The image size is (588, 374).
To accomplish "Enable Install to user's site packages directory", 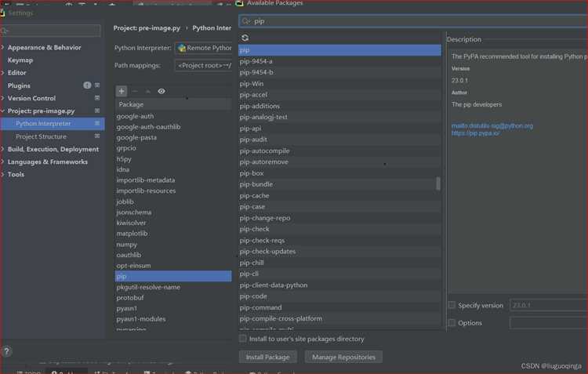I will coord(242,339).
